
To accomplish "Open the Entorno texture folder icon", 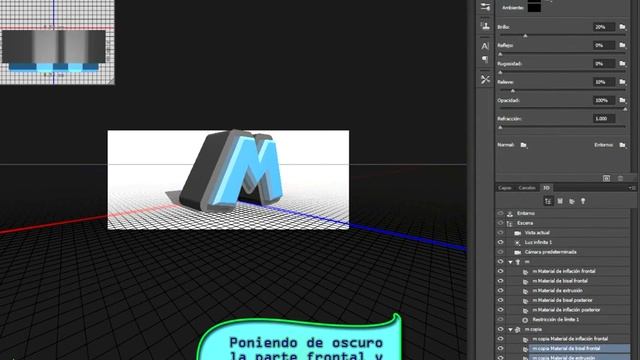I will tap(622, 145).
